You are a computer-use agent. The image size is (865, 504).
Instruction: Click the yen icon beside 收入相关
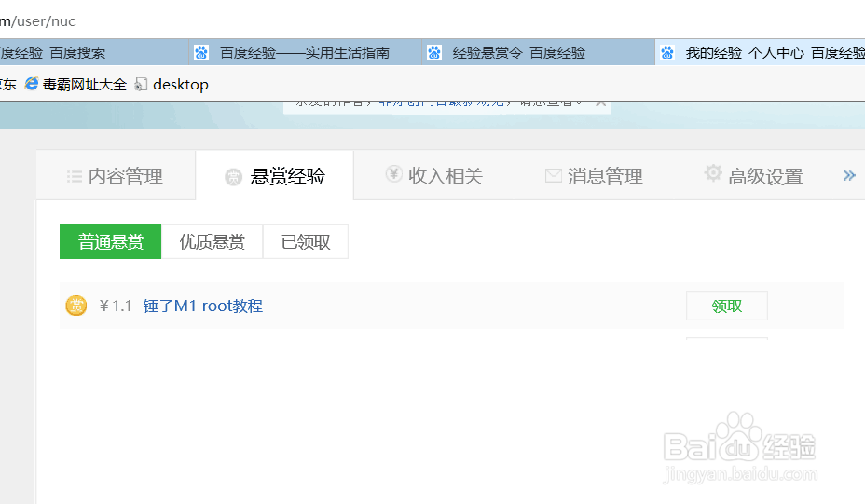pyautogui.click(x=393, y=173)
